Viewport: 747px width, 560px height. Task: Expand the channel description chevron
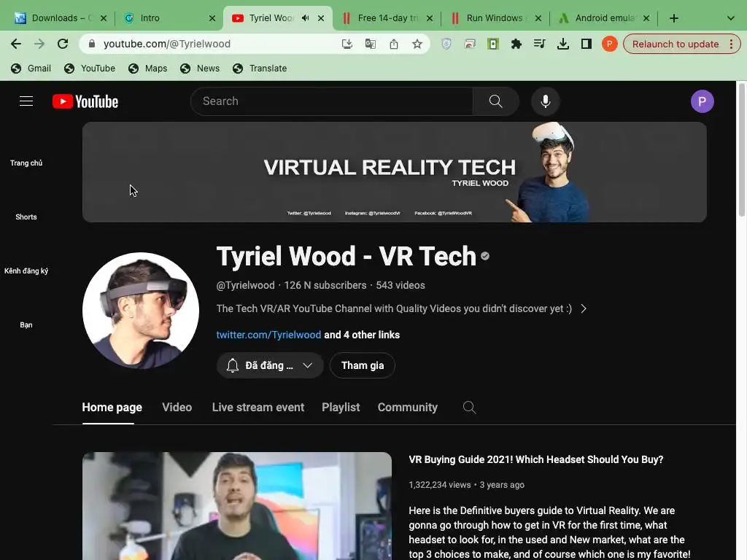(x=584, y=308)
